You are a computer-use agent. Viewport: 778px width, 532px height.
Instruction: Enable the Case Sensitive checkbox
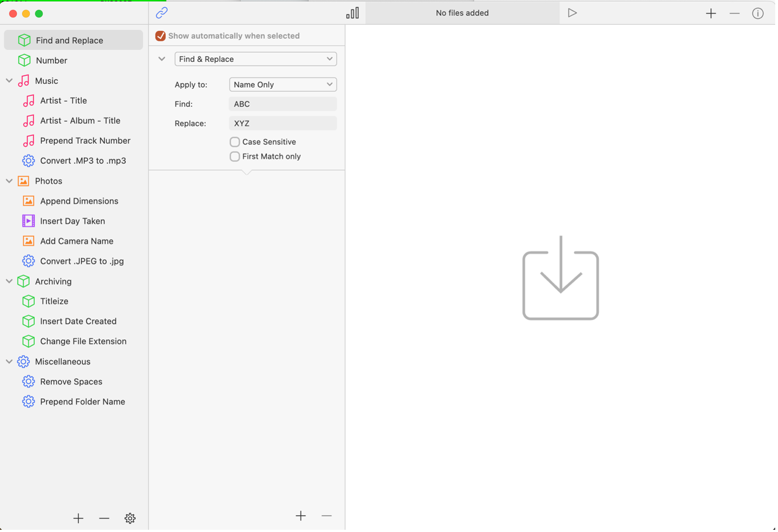(x=236, y=143)
